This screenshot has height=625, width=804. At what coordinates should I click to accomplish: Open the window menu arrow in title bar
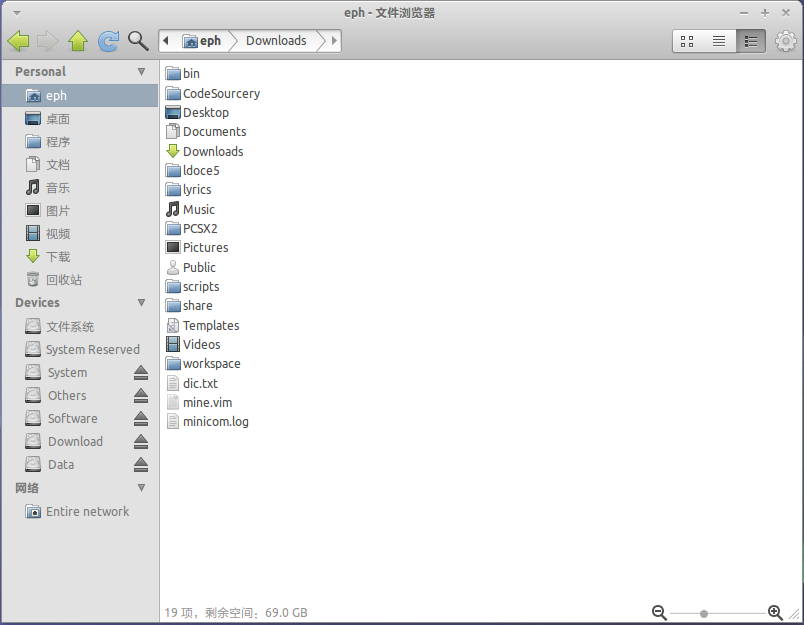pyautogui.click(x=16, y=13)
